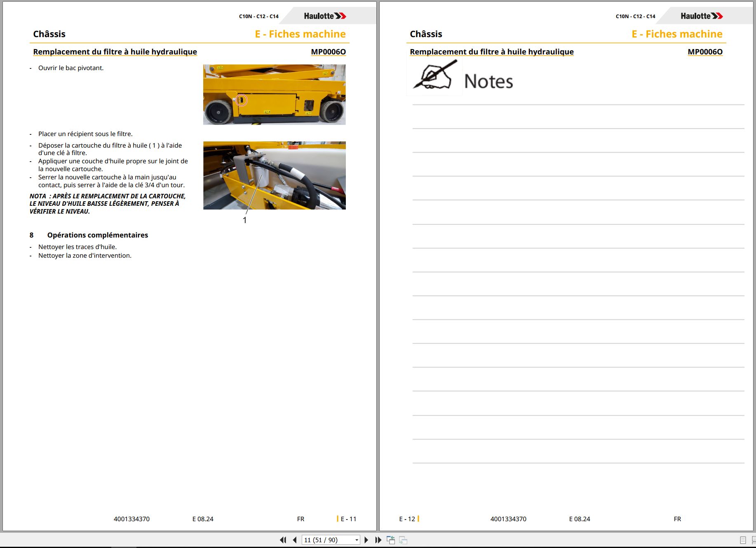756x548 pixels.
Task: Click 'Placer un récipient sous le filtre.' line
Action: [85, 134]
